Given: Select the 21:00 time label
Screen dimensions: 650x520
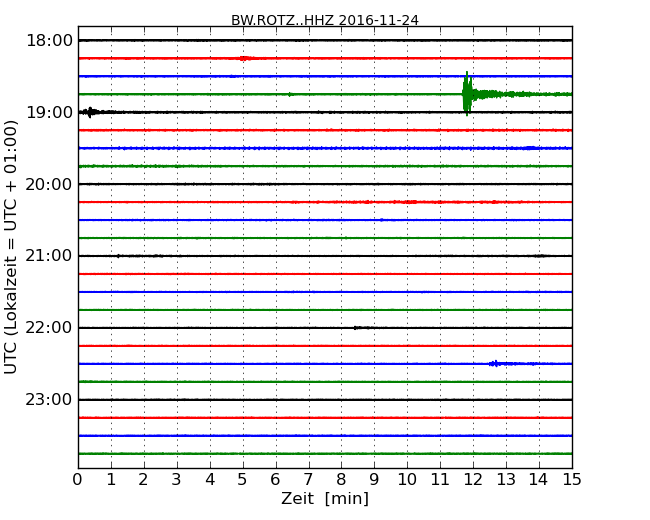Looking at the screenshot, I should coord(49,256).
